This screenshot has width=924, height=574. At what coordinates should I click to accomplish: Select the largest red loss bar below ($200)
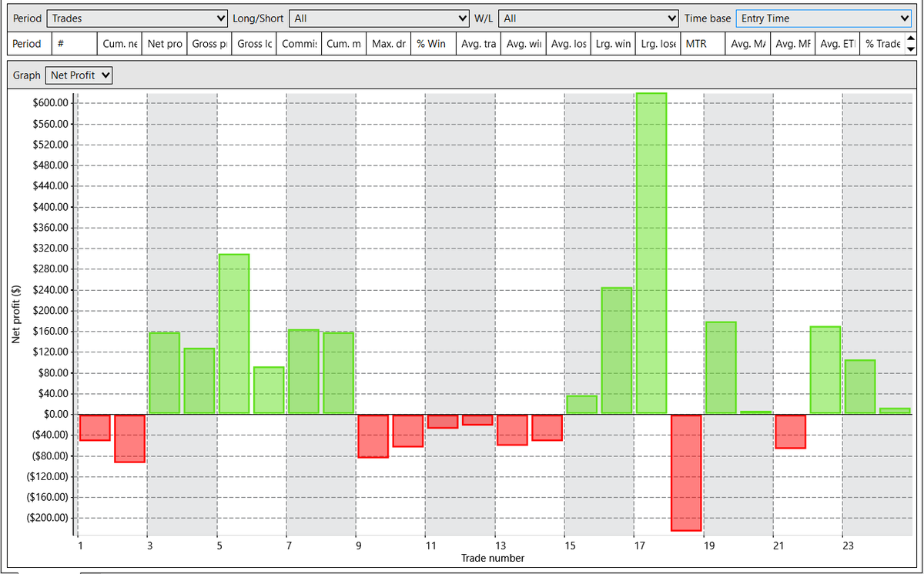[x=686, y=472]
